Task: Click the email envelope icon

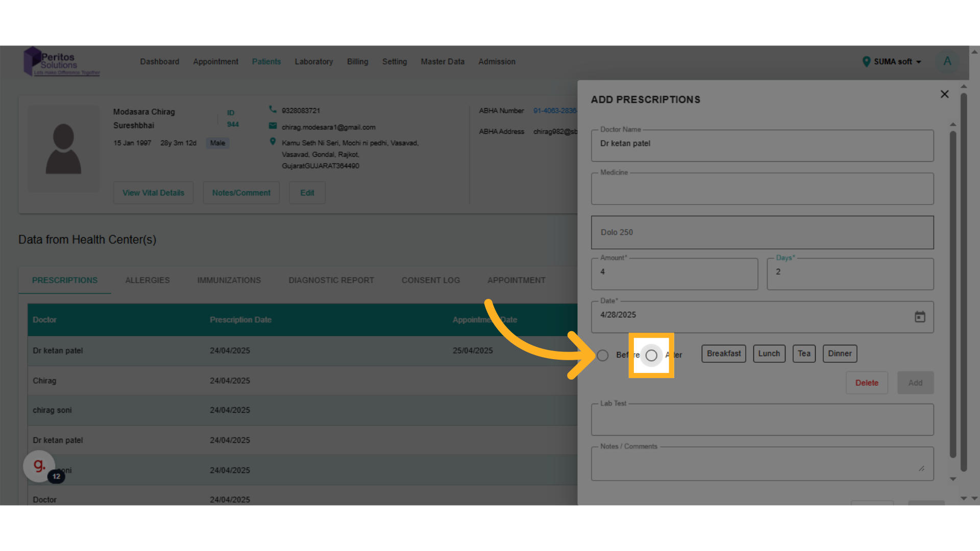Action: (273, 126)
